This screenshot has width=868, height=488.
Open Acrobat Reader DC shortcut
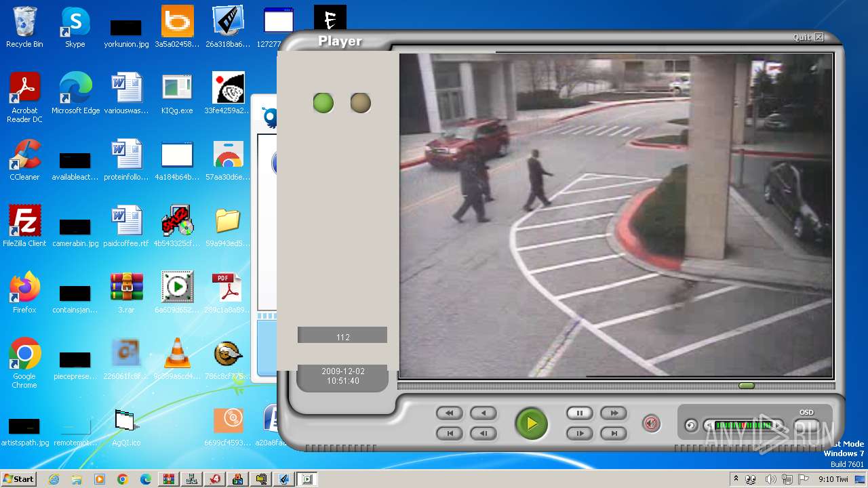pos(24,98)
